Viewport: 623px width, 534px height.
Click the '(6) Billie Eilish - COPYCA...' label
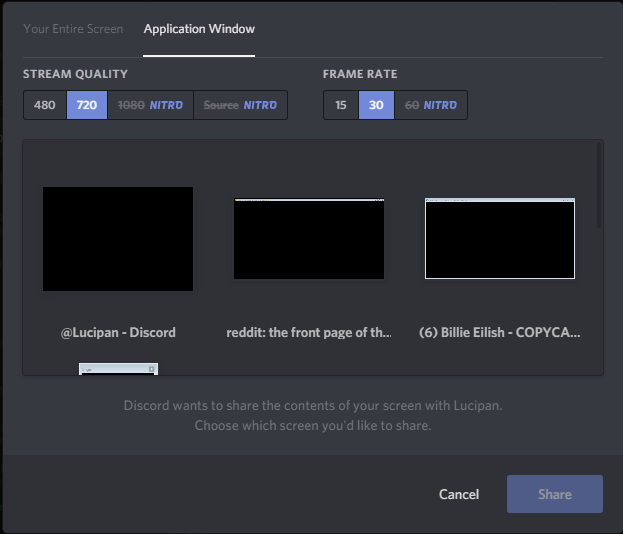[500, 332]
